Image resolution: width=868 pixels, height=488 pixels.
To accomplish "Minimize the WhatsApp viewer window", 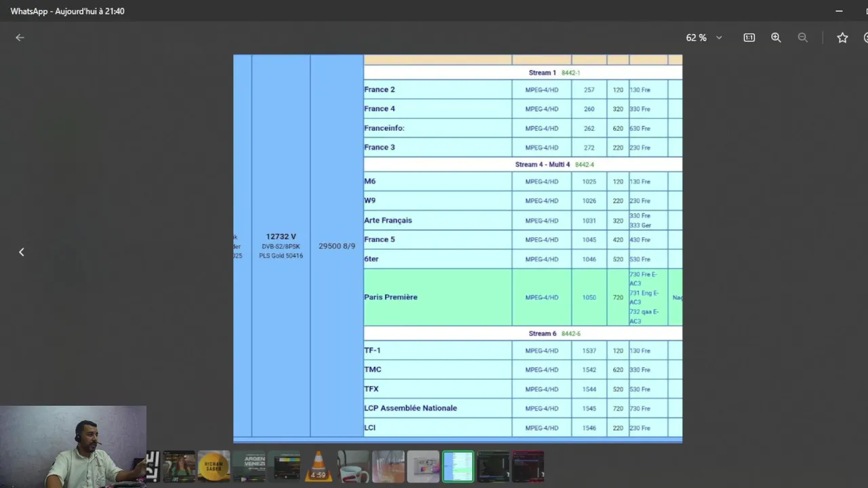I will pyautogui.click(x=839, y=11).
